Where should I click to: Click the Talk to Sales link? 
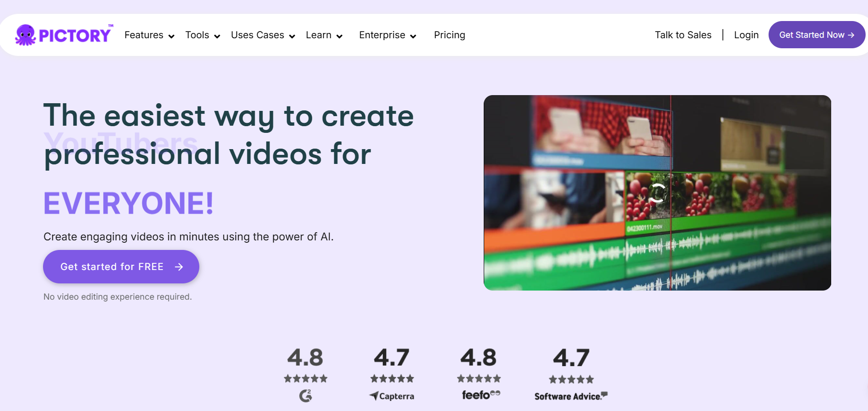point(683,35)
